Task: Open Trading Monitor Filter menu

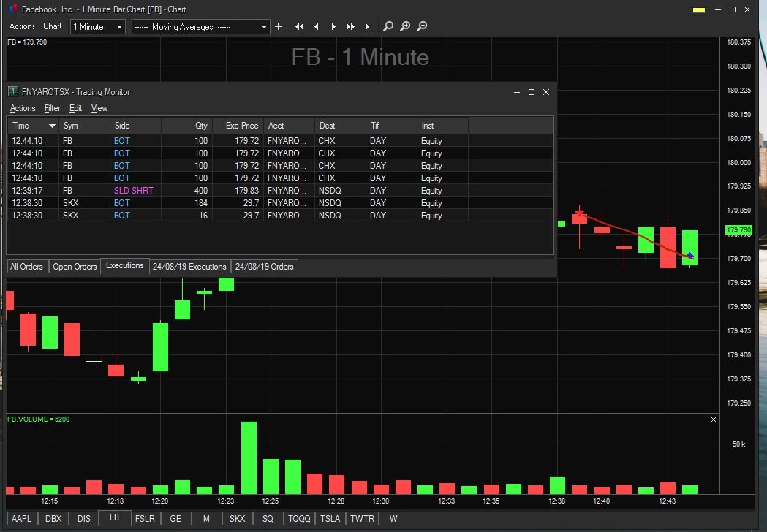Action: pyautogui.click(x=53, y=108)
